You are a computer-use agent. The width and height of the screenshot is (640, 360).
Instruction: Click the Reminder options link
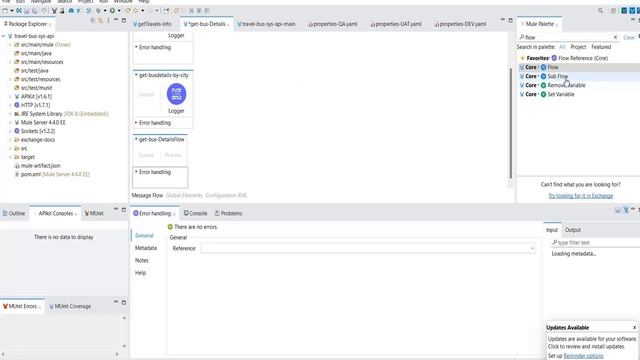pyautogui.click(x=583, y=356)
